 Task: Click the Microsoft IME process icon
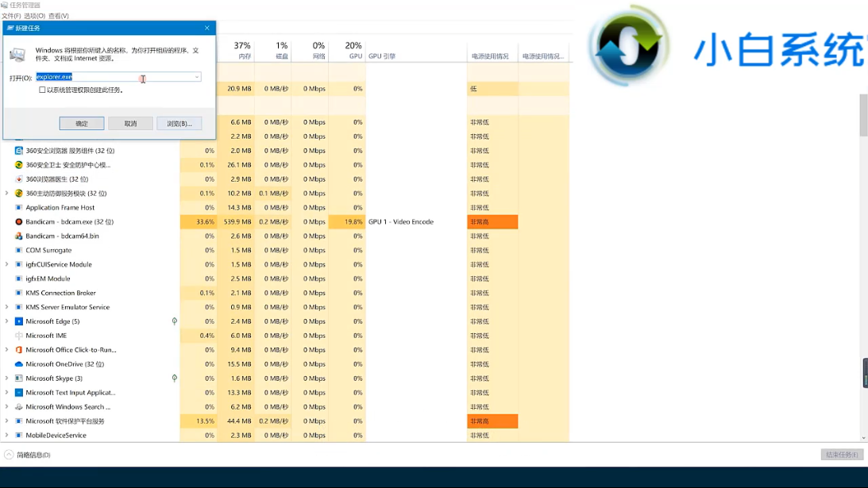pyautogui.click(x=19, y=336)
